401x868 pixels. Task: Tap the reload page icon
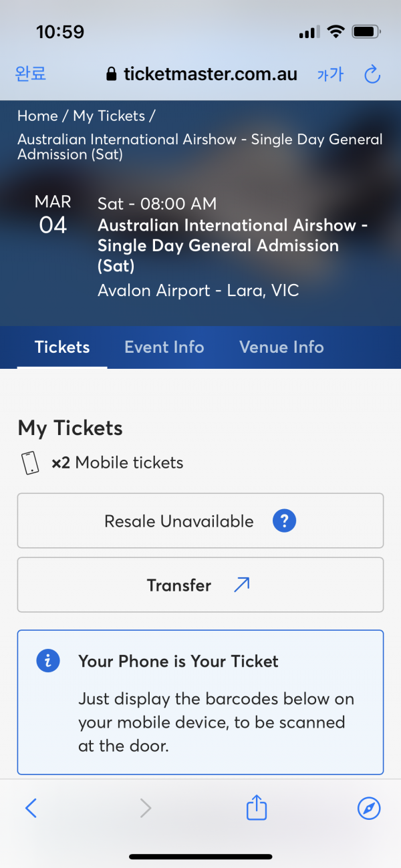click(372, 74)
